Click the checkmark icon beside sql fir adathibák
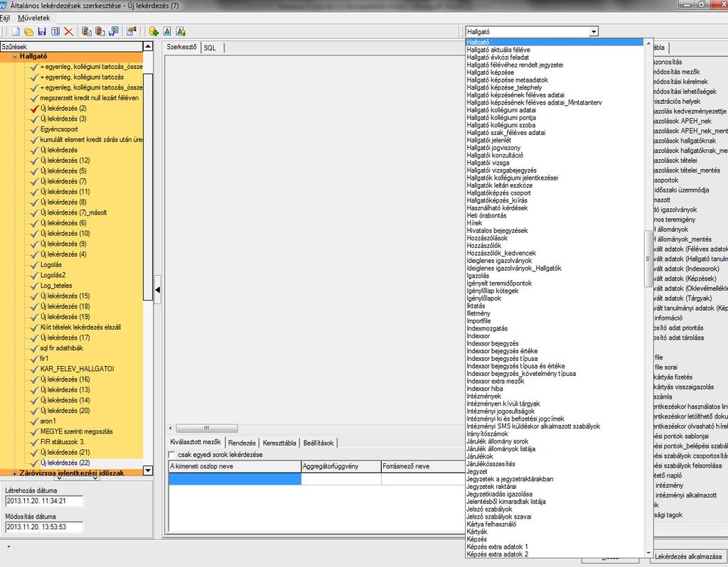Image resolution: width=728 pixels, height=567 pixels. click(x=34, y=348)
